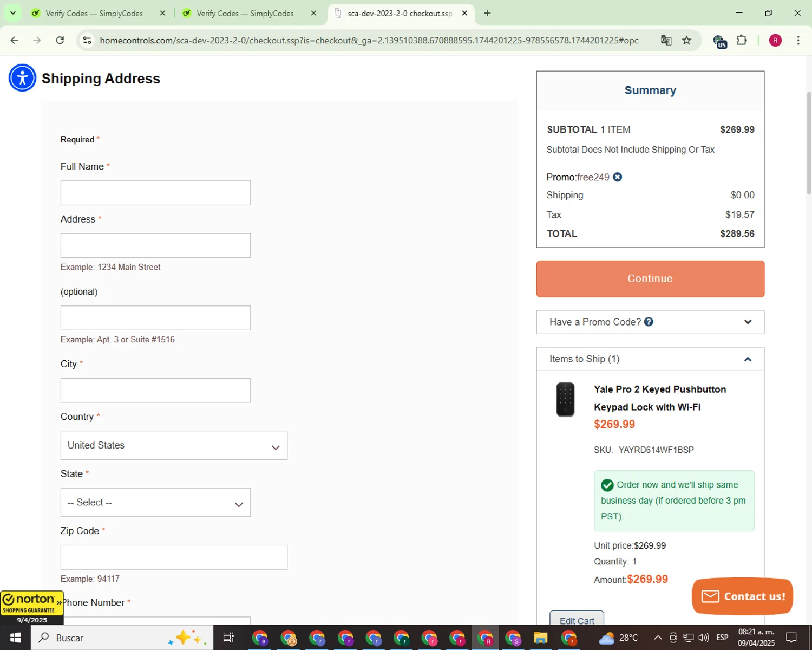
Task: Click the browser address bar URL
Action: 369,40
